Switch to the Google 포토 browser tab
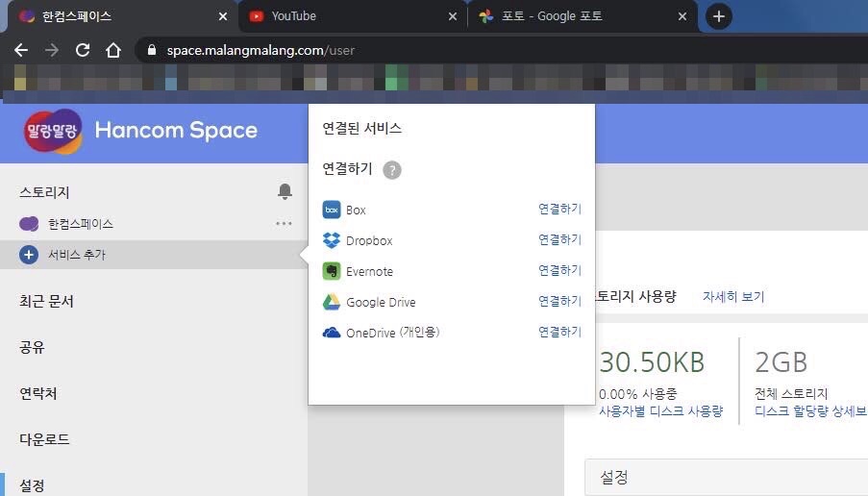The image size is (868, 496). (x=583, y=16)
